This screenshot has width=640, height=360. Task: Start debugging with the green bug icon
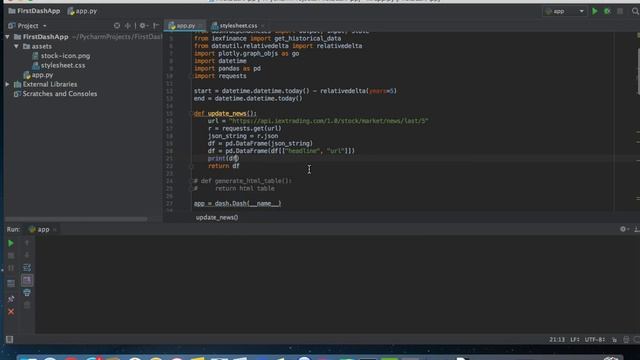(x=607, y=11)
